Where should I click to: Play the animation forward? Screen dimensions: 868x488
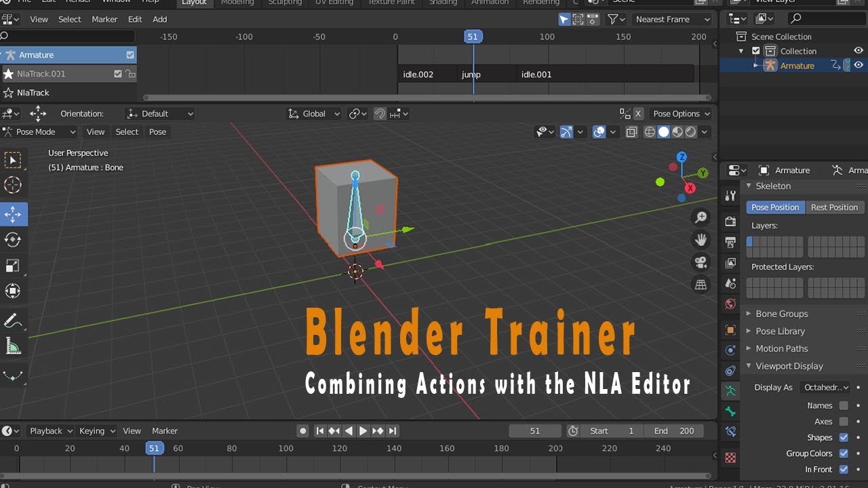[x=363, y=431]
